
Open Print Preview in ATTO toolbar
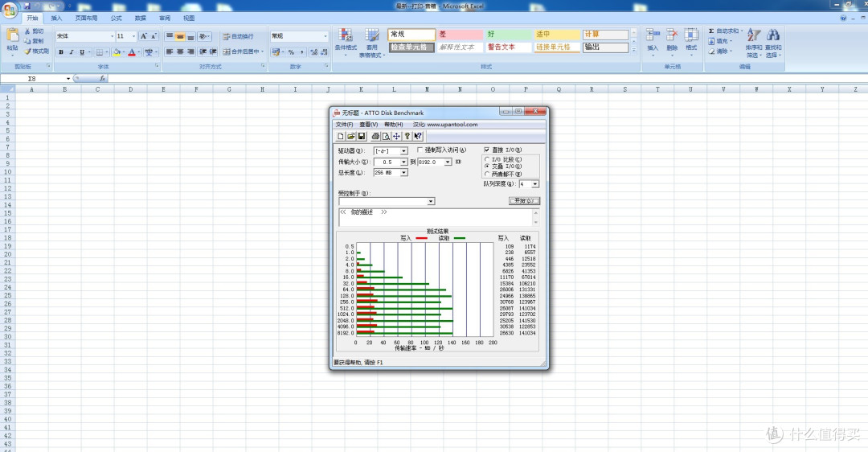point(386,136)
